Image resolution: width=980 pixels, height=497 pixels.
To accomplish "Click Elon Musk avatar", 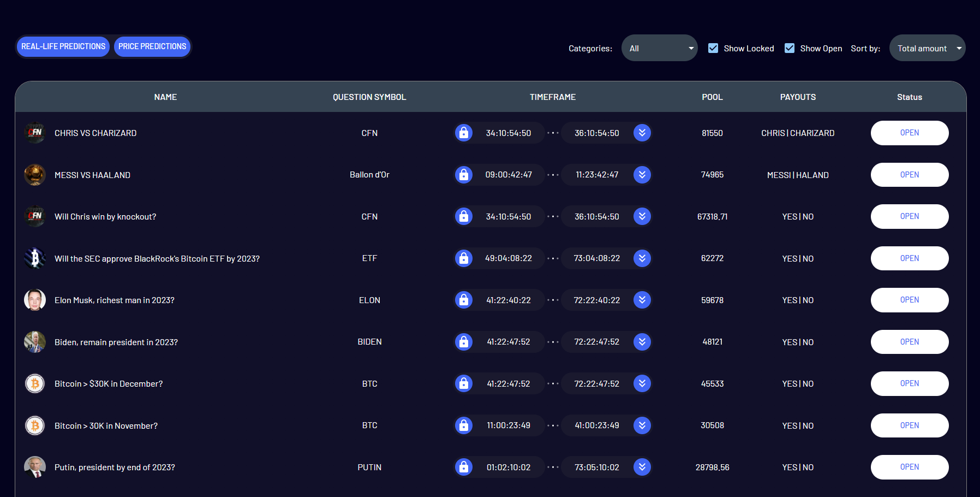I will point(35,300).
